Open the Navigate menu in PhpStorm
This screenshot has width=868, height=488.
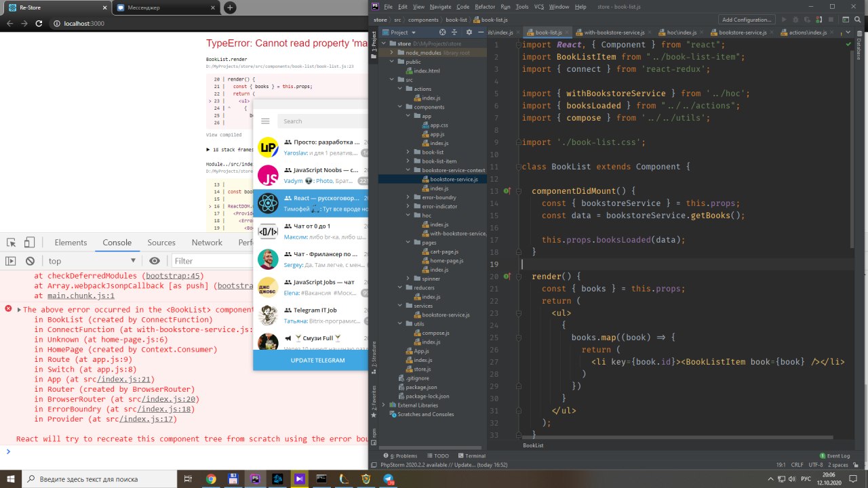(440, 7)
